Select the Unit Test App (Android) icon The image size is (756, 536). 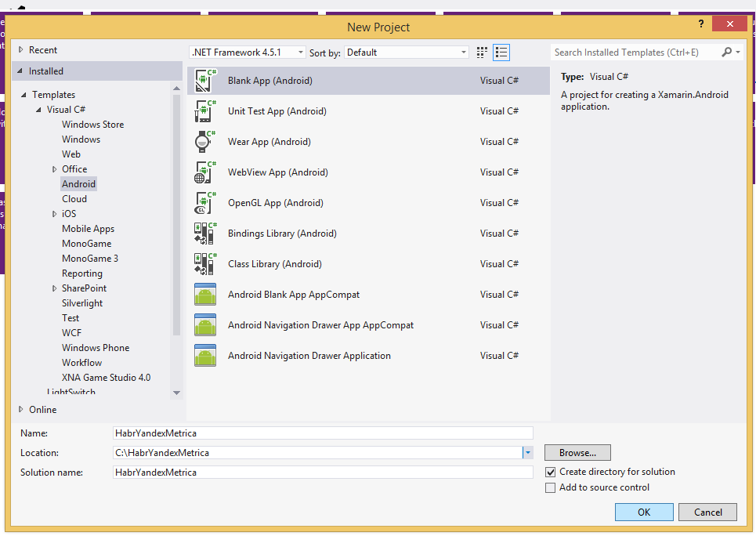tap(205, 111)
